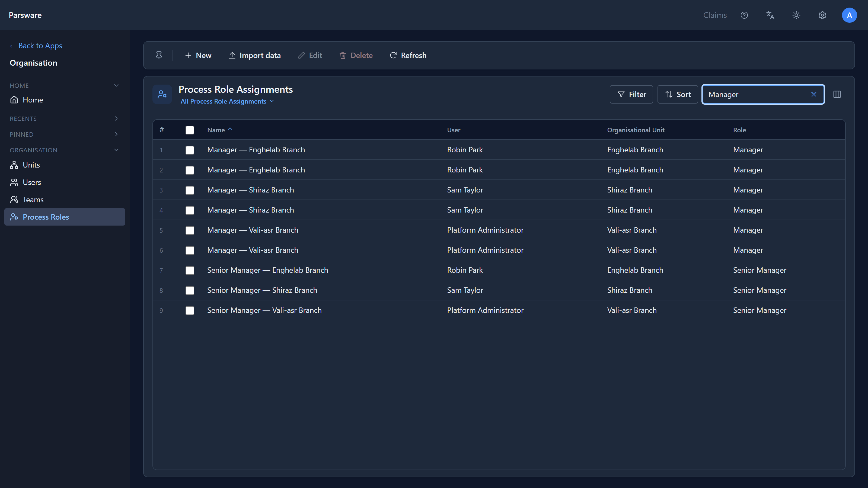Open the language translate icon

pyautogui.click(x=770, y=15)
